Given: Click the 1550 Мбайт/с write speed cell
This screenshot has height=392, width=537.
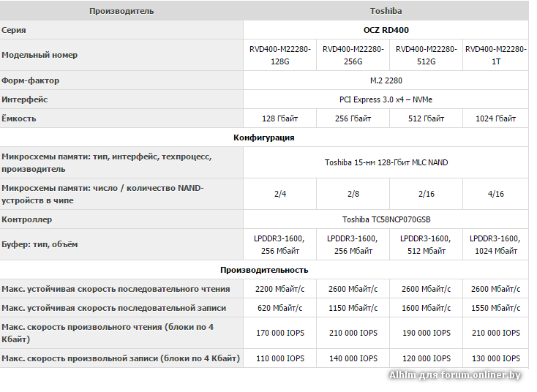Looking at the screenshot, I should tap(495, 308).
